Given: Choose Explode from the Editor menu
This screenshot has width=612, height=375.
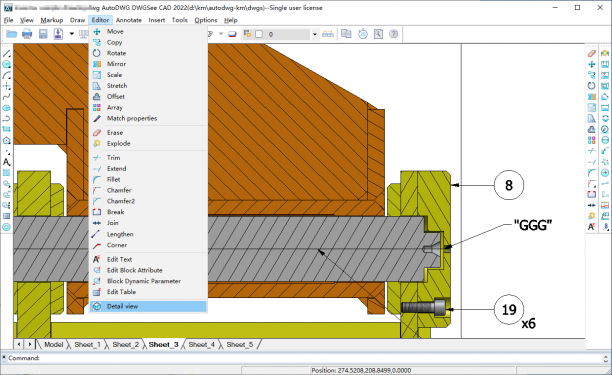Looking at the screenshot, I should (148, 143).
